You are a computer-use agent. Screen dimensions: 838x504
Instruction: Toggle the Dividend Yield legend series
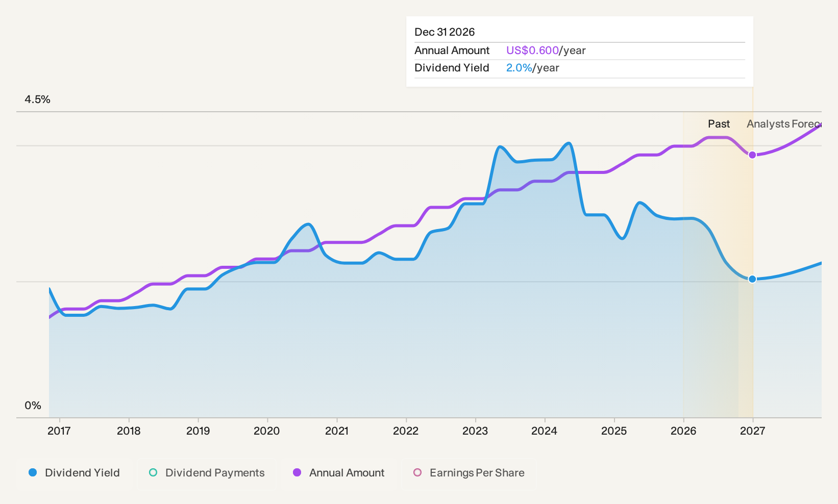pyautogui.click(x=75, y=473)
